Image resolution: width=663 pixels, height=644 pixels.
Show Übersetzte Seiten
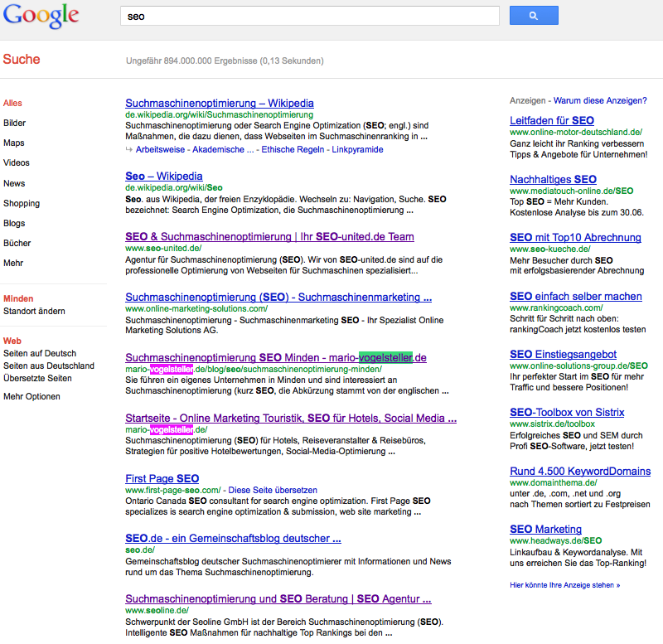(37, 378)
